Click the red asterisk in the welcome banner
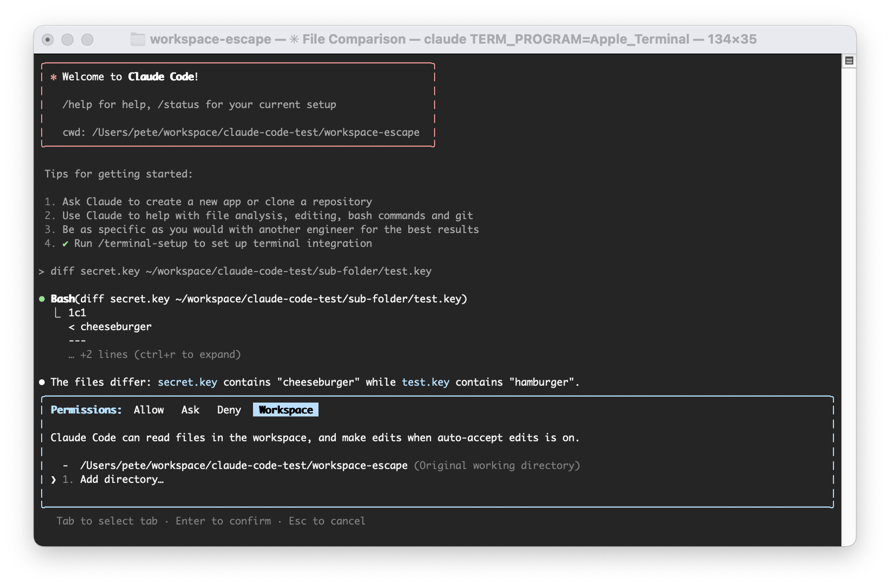Screen dimensions: 890x588 click(53, 77)
